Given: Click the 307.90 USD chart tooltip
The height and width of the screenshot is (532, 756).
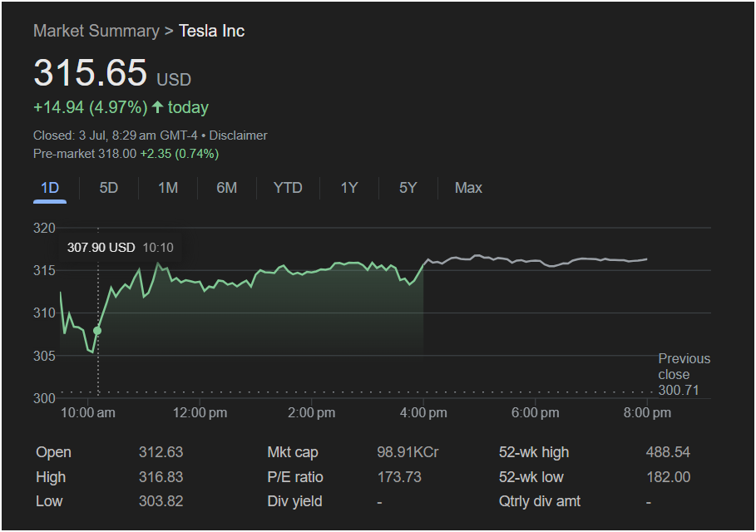Looking at the screenshot, I should [120, 248].
